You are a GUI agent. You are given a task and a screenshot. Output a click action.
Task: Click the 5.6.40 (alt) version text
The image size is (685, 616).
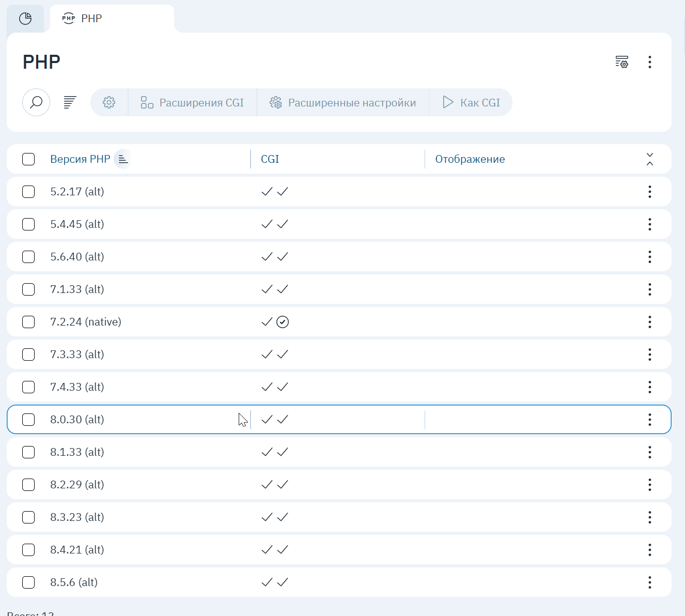click(x=77, y=257)
